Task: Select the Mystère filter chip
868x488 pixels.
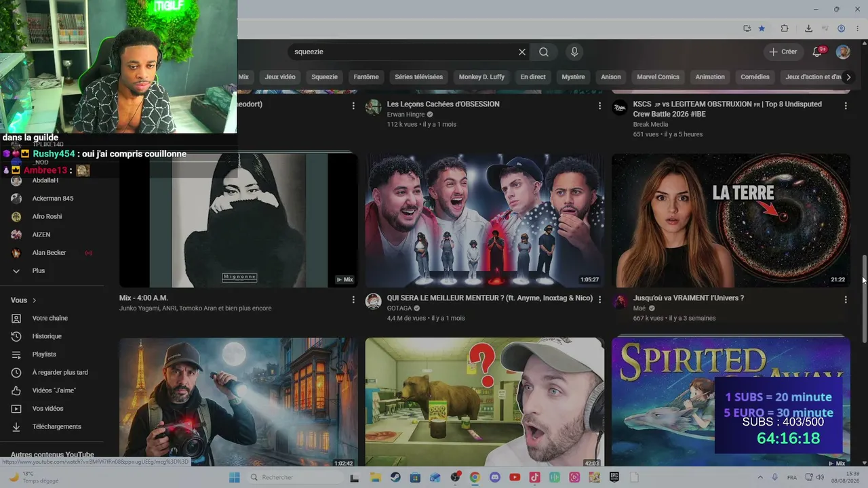Action: (573, 77)
